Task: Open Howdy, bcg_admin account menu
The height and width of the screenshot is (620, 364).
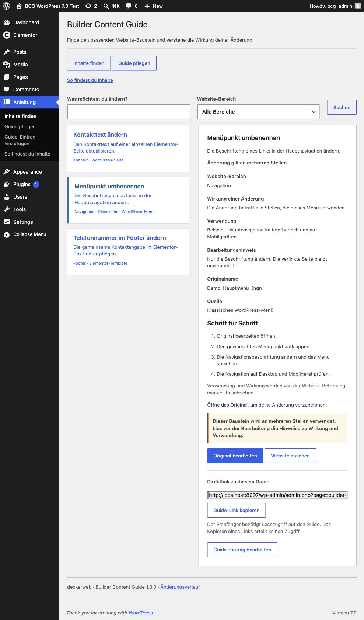Action: pos(335,6)
